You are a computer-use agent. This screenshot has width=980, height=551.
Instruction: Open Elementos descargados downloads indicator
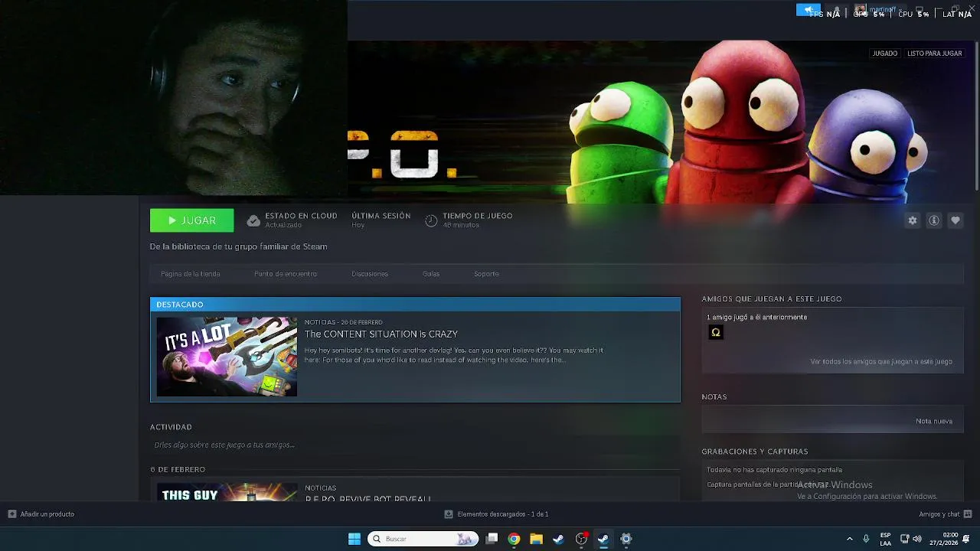(496, 514)
